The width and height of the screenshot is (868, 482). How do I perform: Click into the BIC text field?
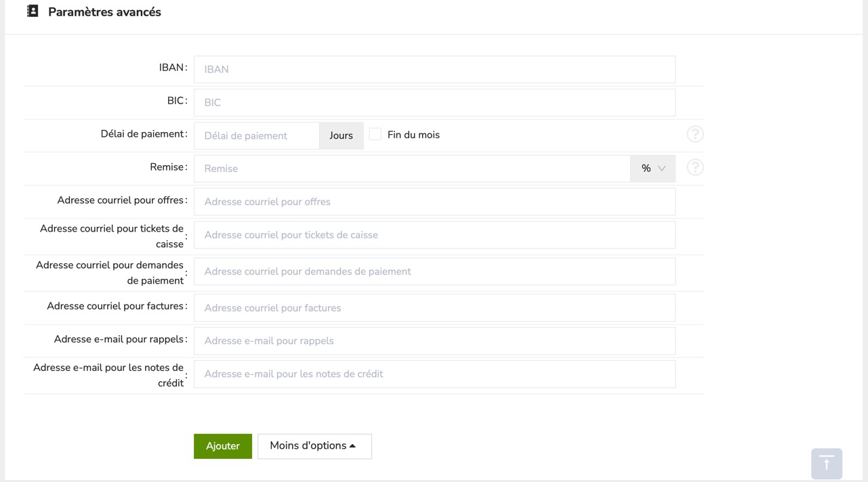(434, 102)
